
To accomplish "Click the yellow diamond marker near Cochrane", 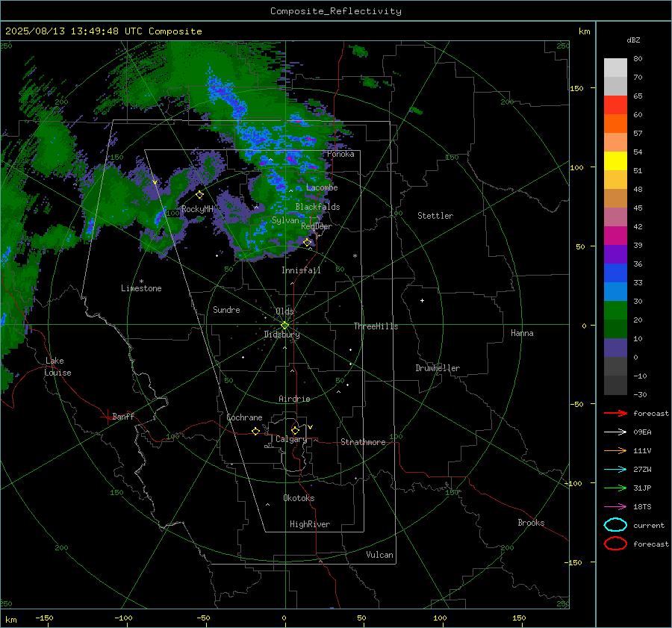I will (x=255, y=432).
